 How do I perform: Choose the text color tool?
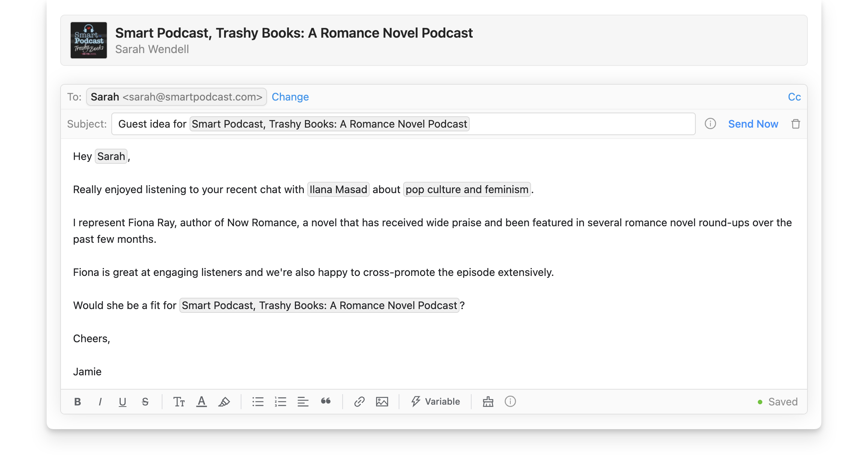[202, 402]
